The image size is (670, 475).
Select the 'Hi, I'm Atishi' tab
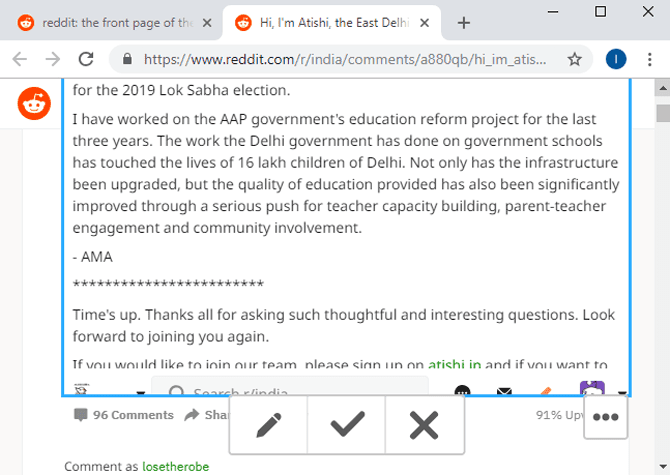(325, 22)
